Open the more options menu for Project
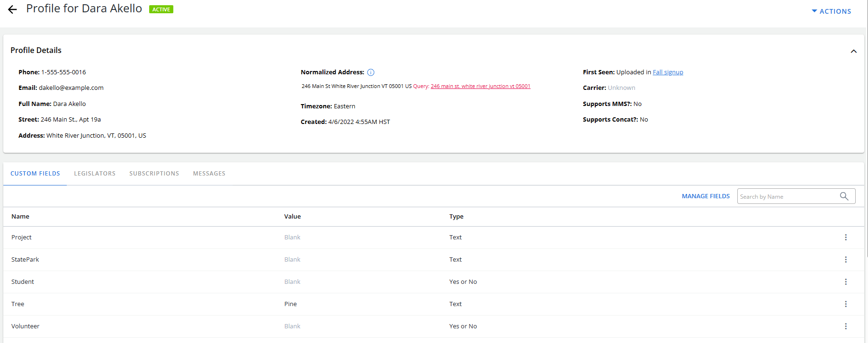Screen dimensions: 868x343 (x=846, y=237)
